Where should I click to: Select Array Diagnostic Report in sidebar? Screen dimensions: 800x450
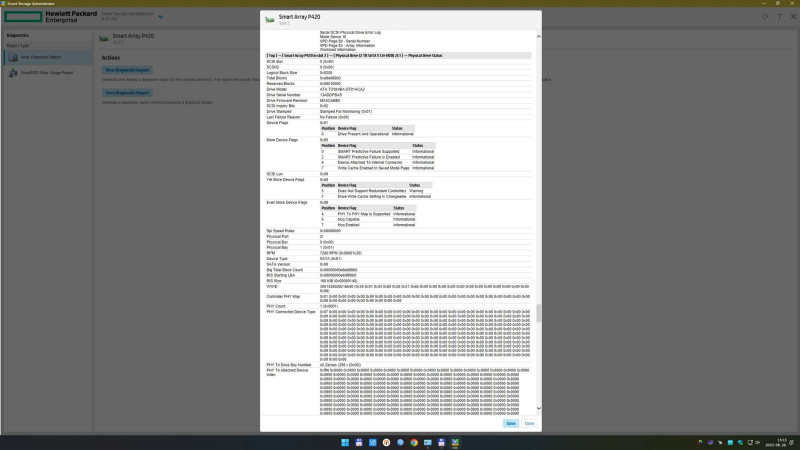[48, 57]
